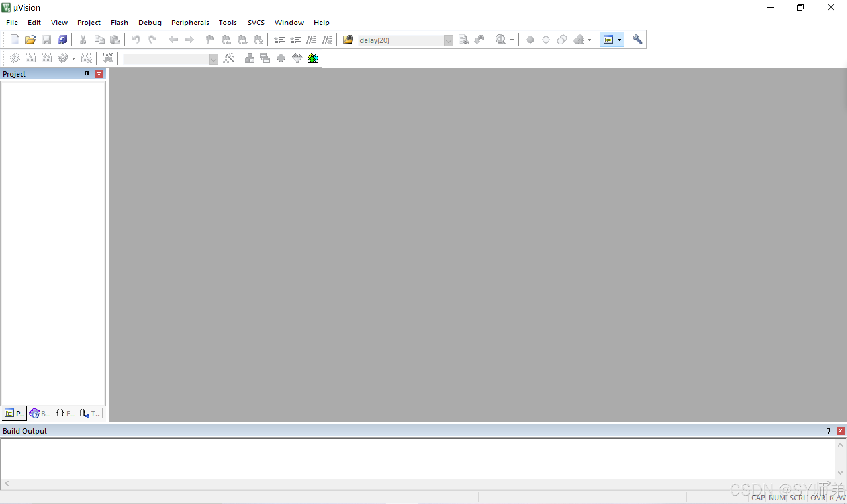Open the Configuration wrench icon
Viewport: 847px width, 504px height.
point(637,40)
